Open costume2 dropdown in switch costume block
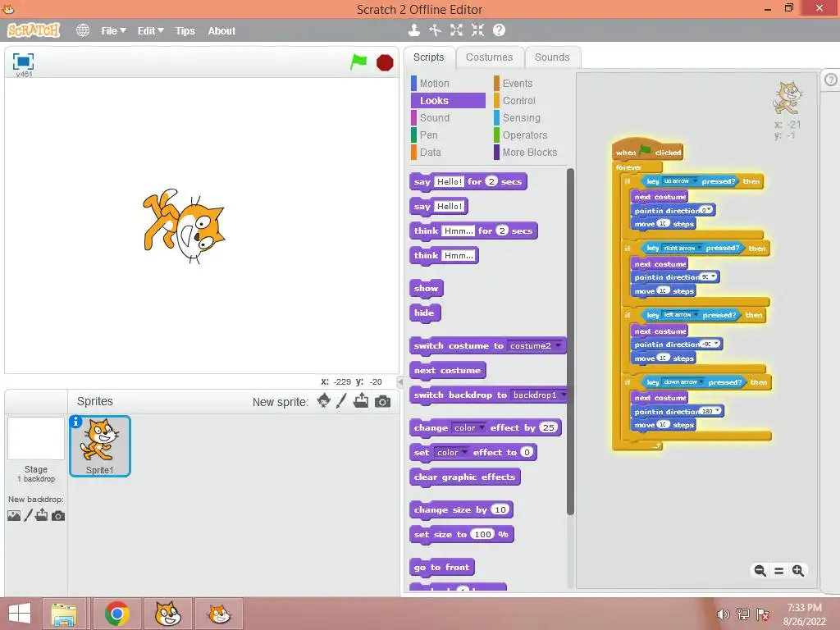Image resolution: width=840 pixels, height=630 pixels. (535, 345)
